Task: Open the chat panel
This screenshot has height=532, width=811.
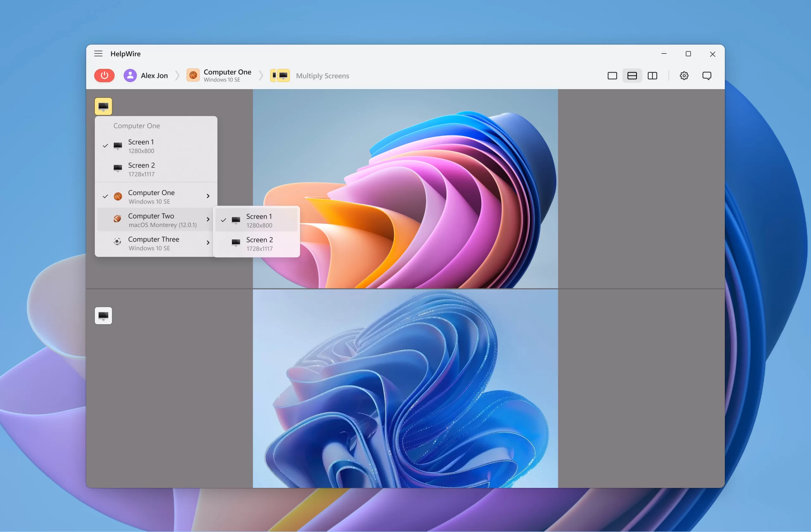Action: pyautogui.click(x=707, y=76)
